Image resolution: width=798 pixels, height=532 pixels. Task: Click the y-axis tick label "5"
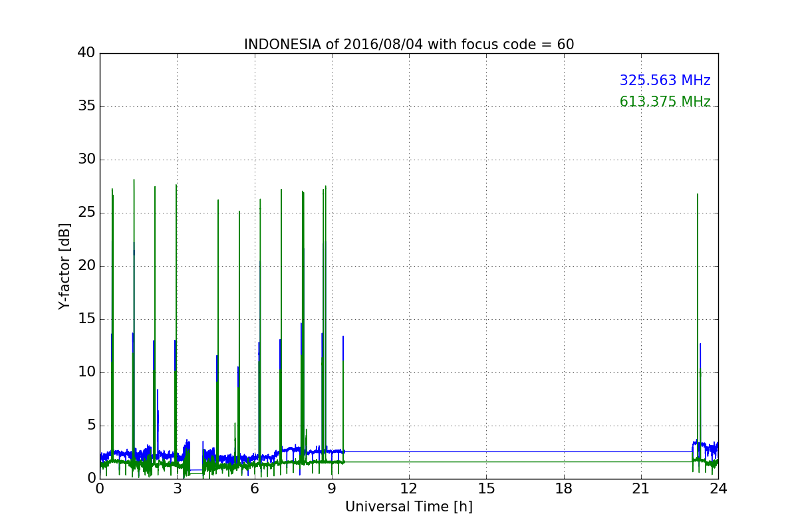tap(90, 426)
